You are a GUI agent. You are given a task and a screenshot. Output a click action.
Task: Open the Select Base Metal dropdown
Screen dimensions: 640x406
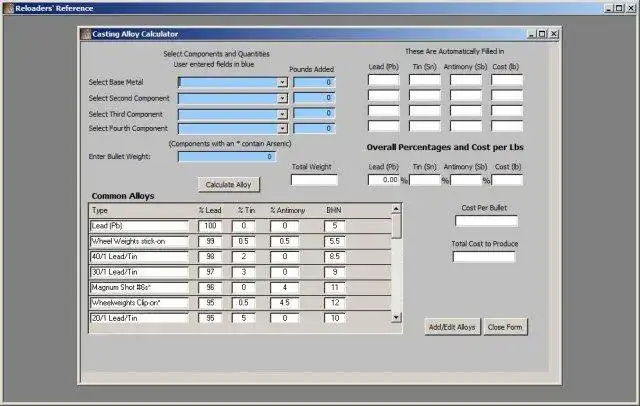(282, 82)
